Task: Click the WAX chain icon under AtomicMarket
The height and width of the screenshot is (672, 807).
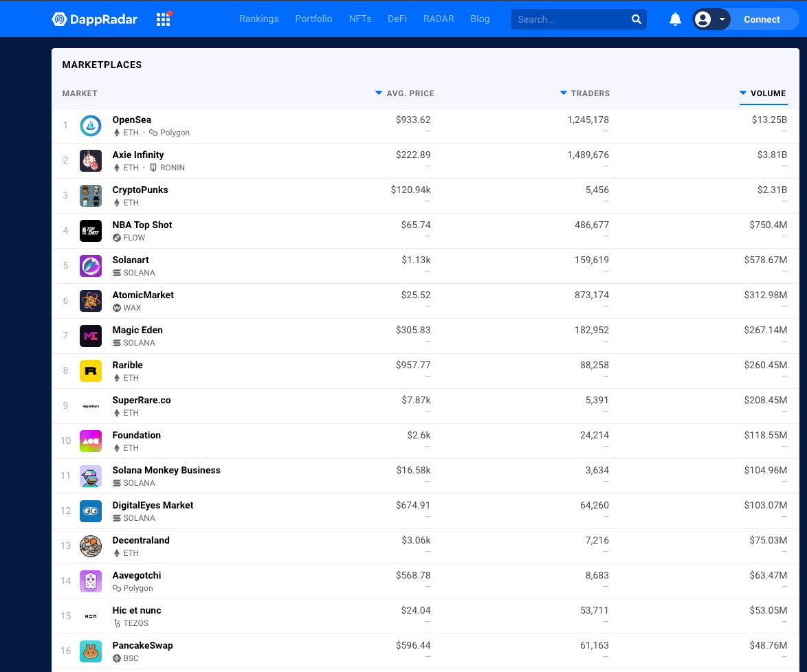Action: pos(117,308)
